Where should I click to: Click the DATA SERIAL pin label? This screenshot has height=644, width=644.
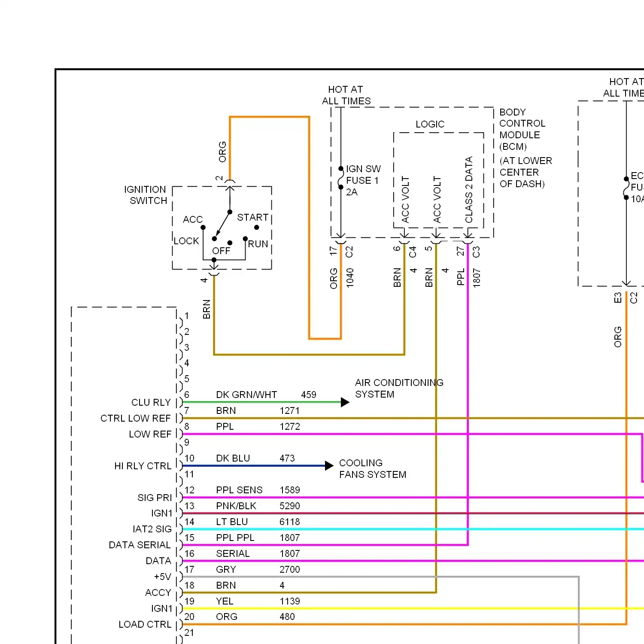point(140,545)
